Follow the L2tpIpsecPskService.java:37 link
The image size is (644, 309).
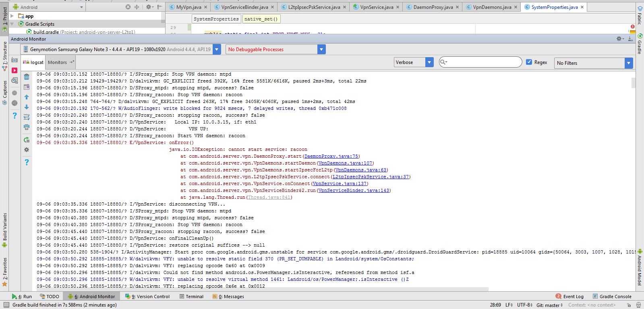pyautogui.click(x=371, y=177)
